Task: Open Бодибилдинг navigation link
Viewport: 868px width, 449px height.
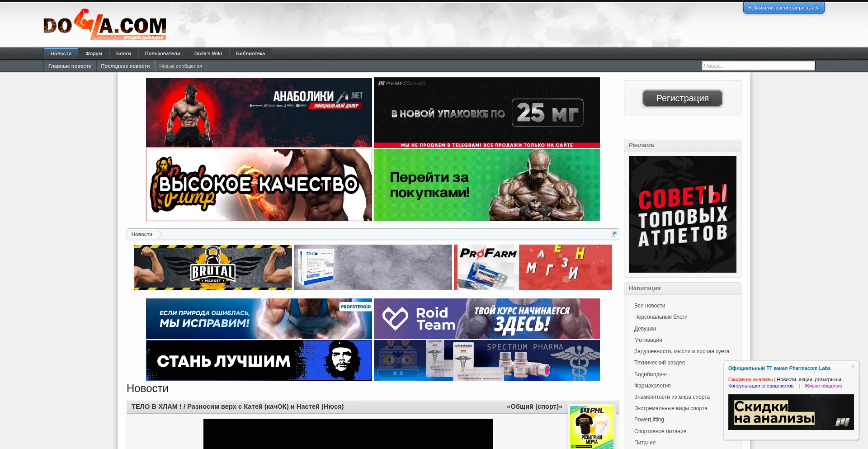Action: tap(651, 374)
